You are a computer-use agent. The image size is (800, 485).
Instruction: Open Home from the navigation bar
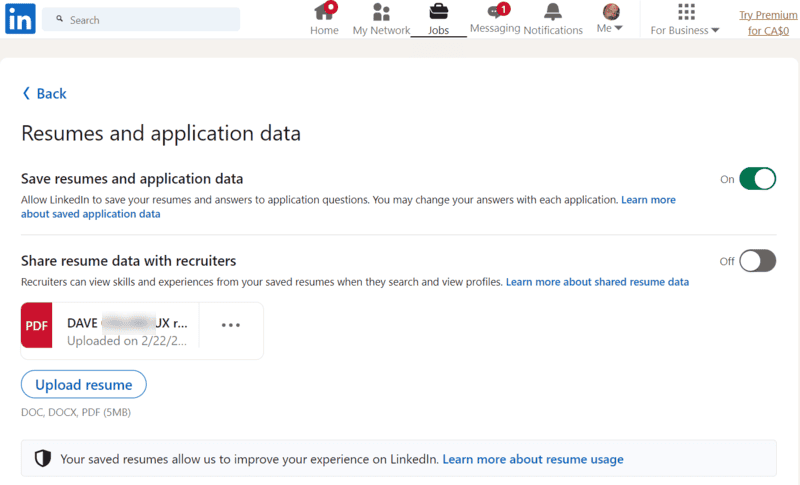[324, 19]
